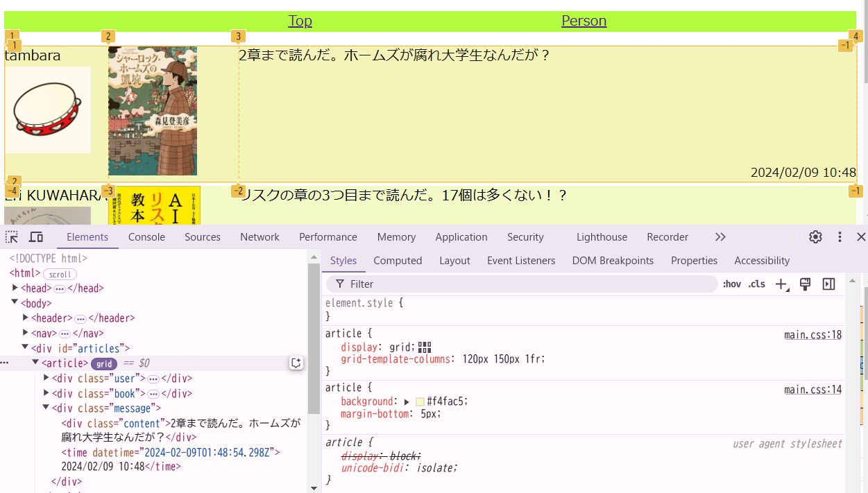Toggle the device toolbar icon
Image resolution: width=868 pixels, height=493 pixels.
coord(36,237)
